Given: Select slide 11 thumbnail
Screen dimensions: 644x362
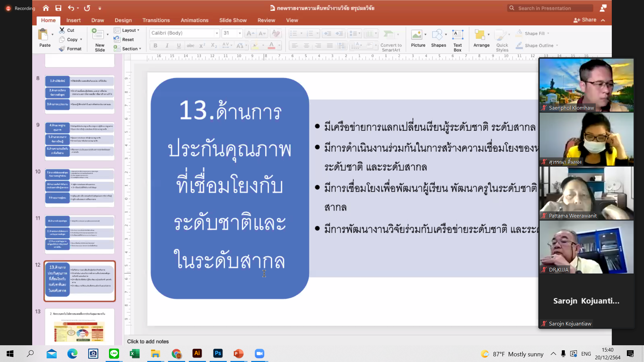Looking at the screenshot, I should pyautogui.click(x=80, y=234).
